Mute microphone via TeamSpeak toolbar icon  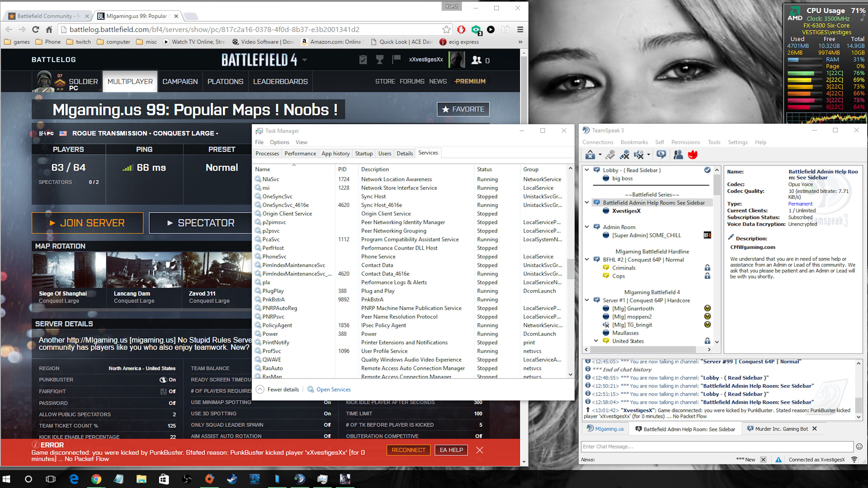click(624, 155)
